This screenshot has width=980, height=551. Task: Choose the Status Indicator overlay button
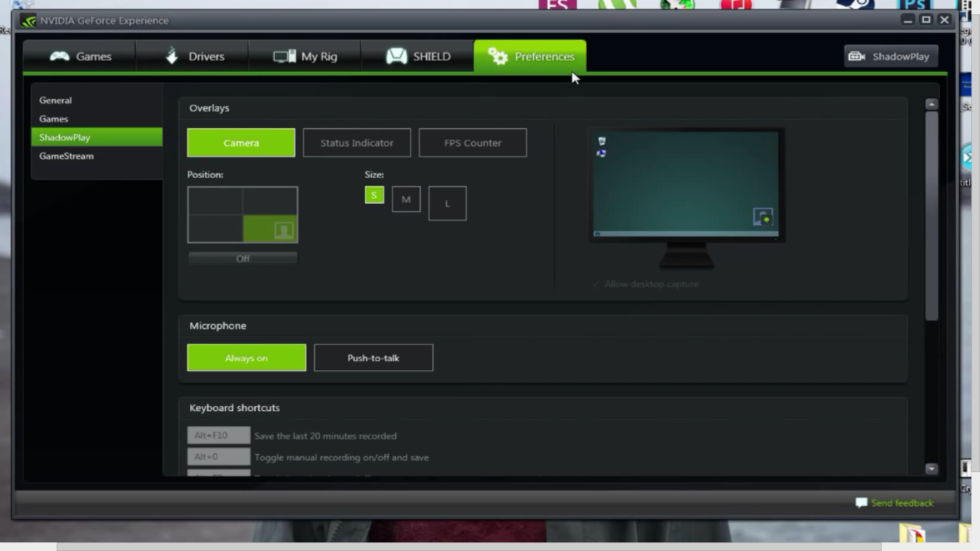click(357, 143)
